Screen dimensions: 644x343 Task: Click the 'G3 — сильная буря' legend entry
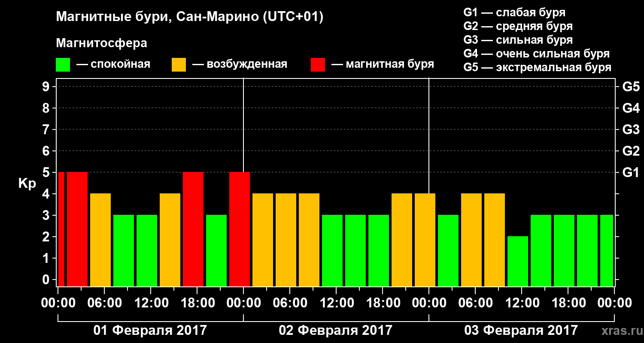(x=518, y=40)
